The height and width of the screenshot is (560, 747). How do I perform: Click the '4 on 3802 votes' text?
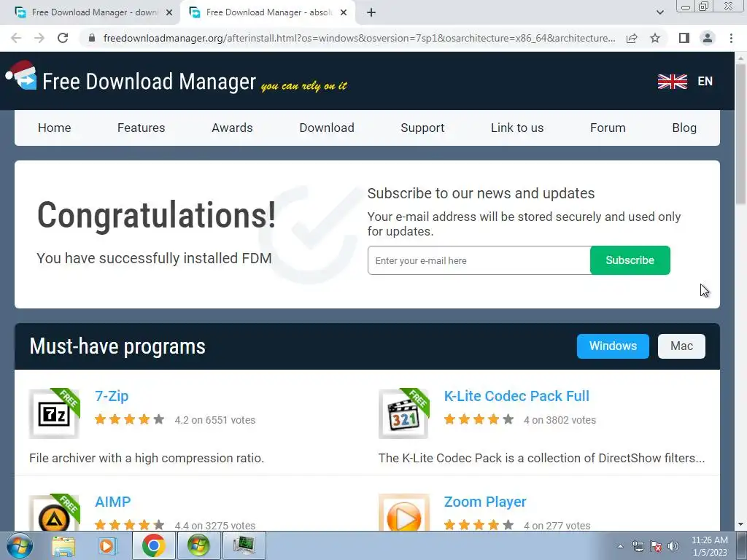point(560,420)
